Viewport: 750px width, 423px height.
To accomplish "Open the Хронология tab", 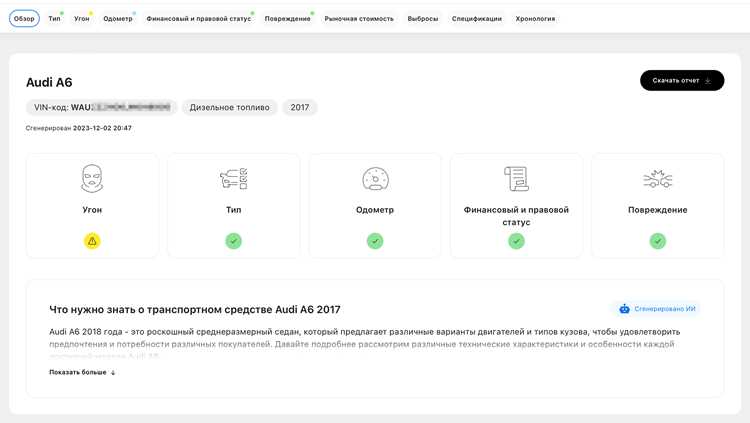I will [x=535, y=19].
